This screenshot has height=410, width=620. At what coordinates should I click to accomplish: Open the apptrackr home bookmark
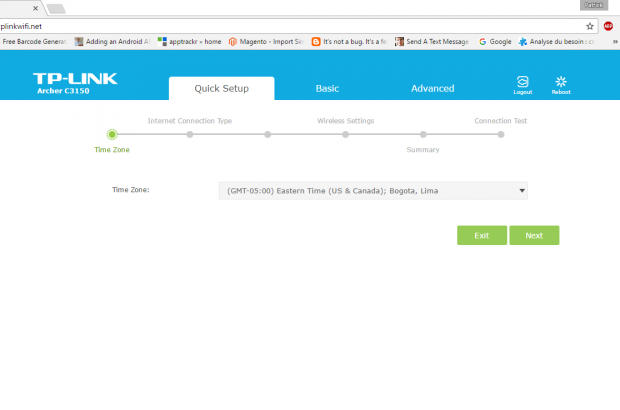[x=189, y=42]
